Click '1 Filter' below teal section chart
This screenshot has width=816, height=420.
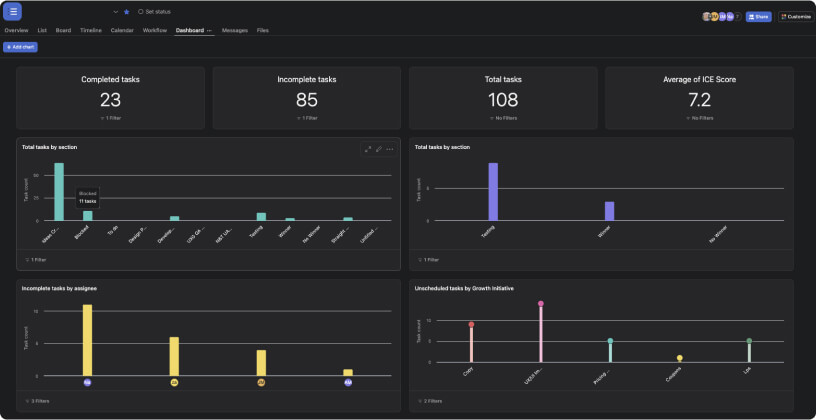tap(35, 259)
